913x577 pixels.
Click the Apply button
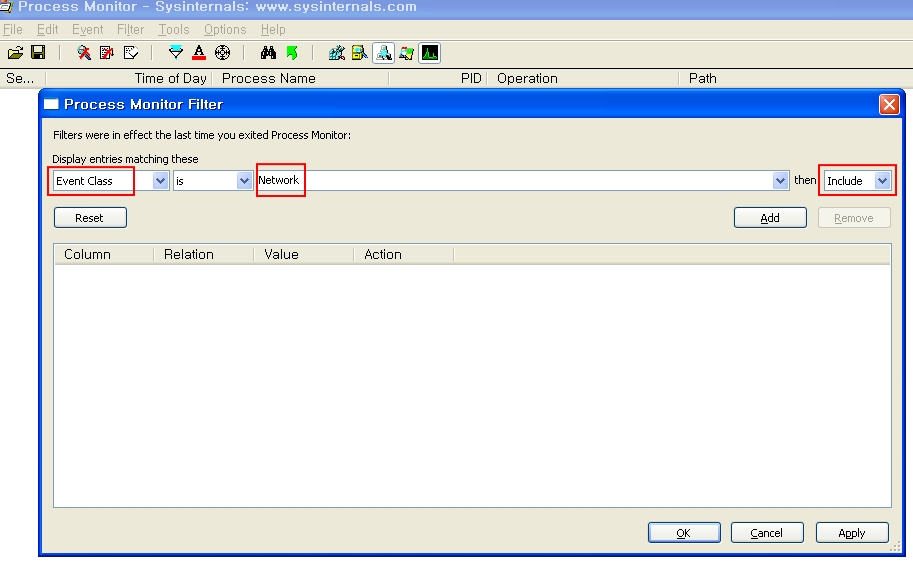[x=852, y=533]
